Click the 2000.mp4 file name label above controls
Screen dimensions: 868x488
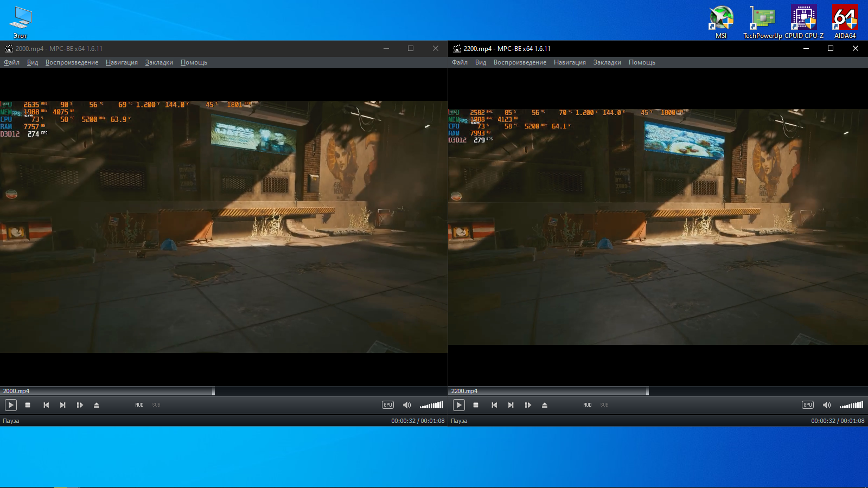click(16, 391)
